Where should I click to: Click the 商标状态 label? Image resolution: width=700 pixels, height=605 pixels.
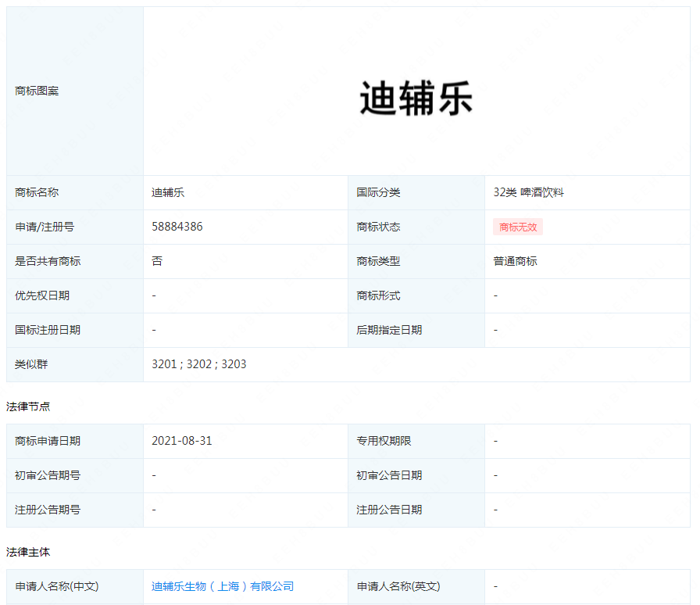378,227
